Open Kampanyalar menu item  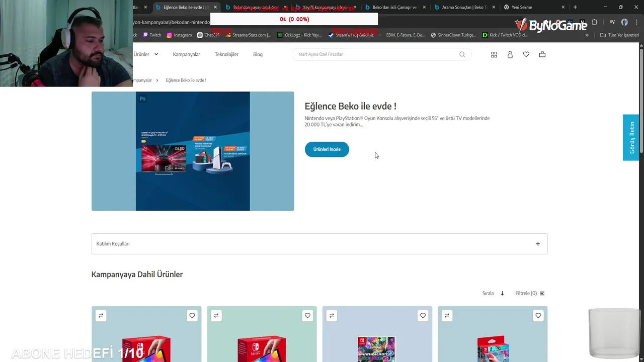(186, 54)
